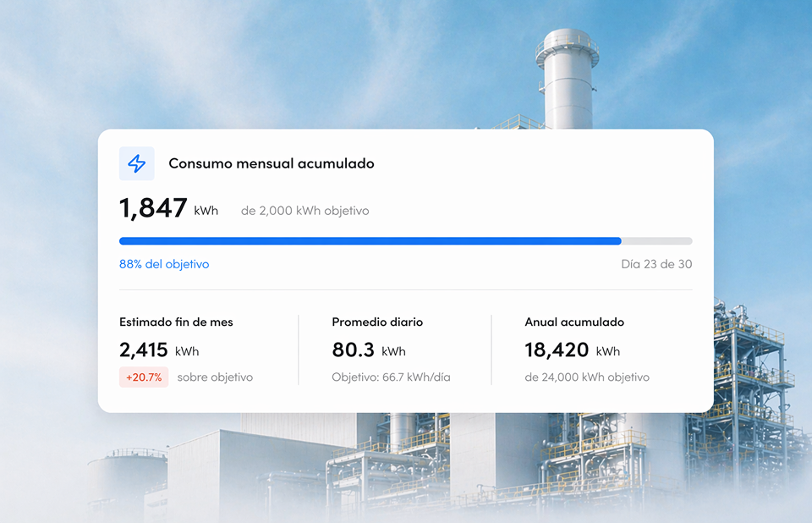Click the lightning bolt energy icon

[137, 163]
